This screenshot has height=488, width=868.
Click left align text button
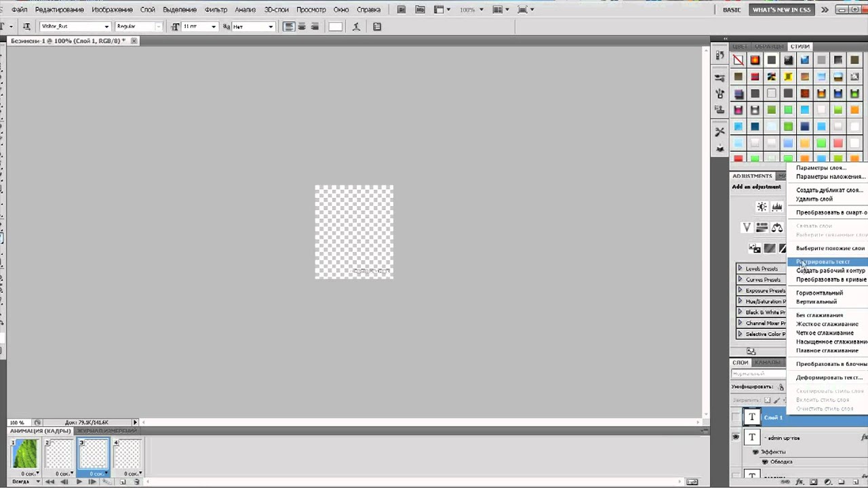point(289,26)
